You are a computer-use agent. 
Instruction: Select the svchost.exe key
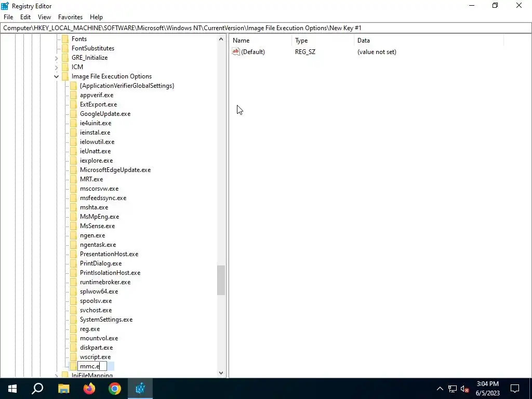click(x=96, y=310)
